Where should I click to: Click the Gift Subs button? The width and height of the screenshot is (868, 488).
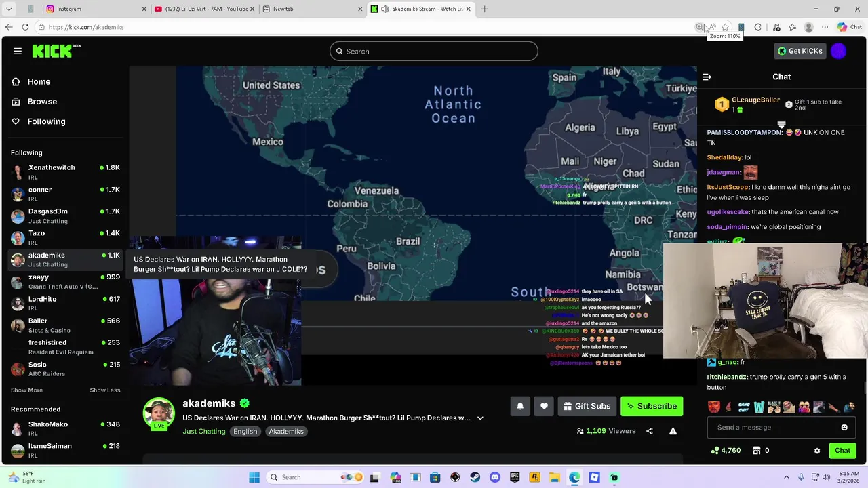pos(587,406)
